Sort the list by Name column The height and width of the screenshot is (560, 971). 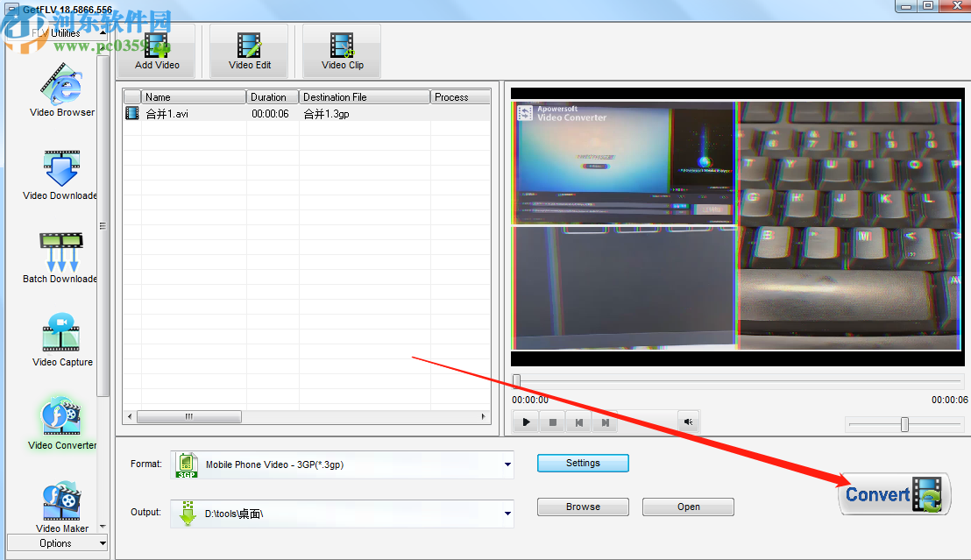tap(193, 97)
